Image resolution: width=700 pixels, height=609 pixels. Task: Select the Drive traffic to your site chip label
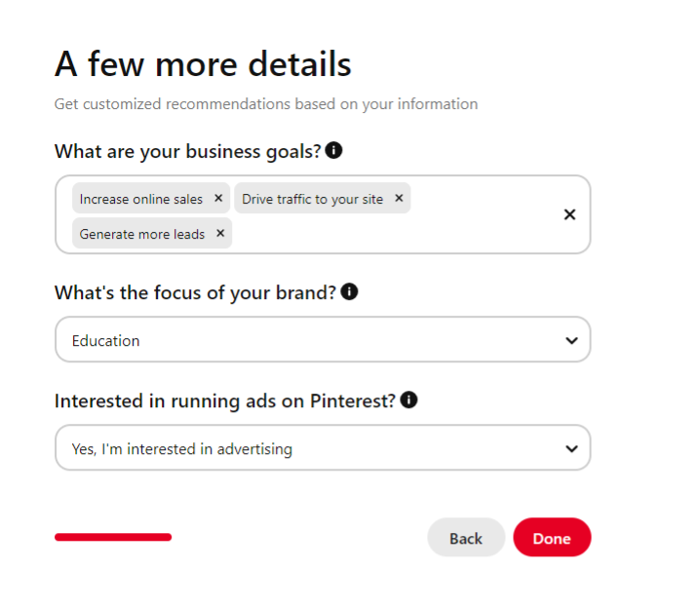tap(313, 199)
